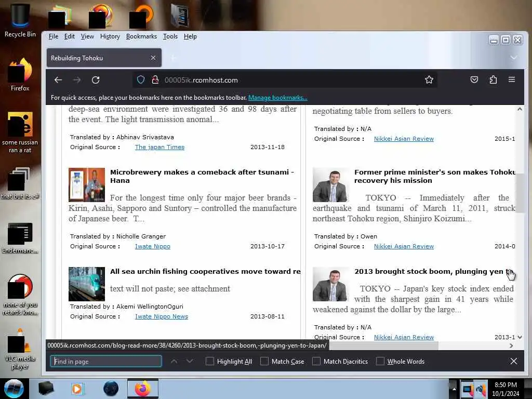
Task: Click the site security padlock icon
Action: click(155, 80)
